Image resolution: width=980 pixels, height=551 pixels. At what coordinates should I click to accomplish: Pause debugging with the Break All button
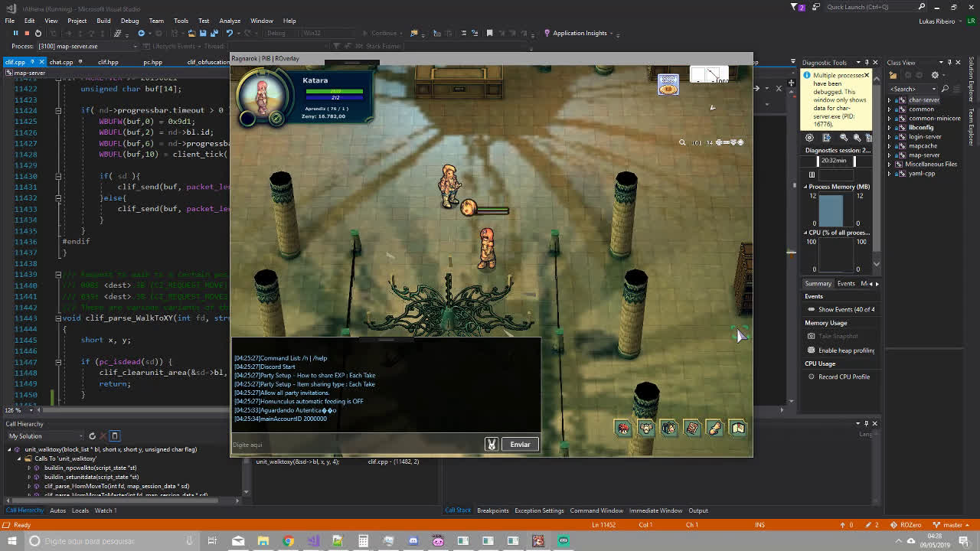(x=15, y=33)
